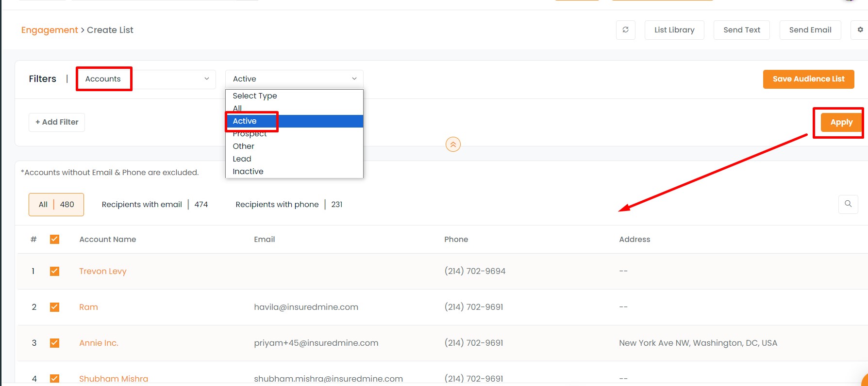Select 'Inactive' option in type list

click(294, 172)
